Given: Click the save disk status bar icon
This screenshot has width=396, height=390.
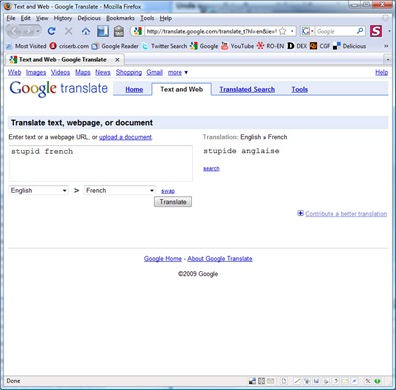Looking at the screenshot, I should coord(316,381).
